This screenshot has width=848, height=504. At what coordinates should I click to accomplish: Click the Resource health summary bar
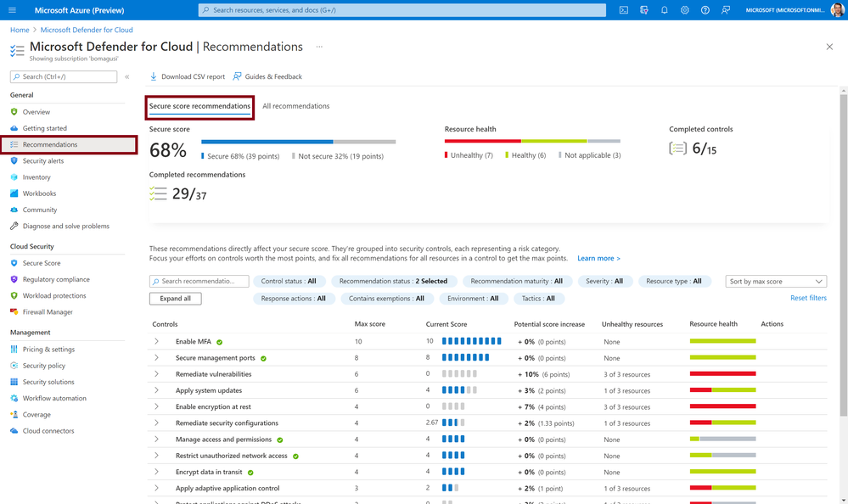(532, 141)
